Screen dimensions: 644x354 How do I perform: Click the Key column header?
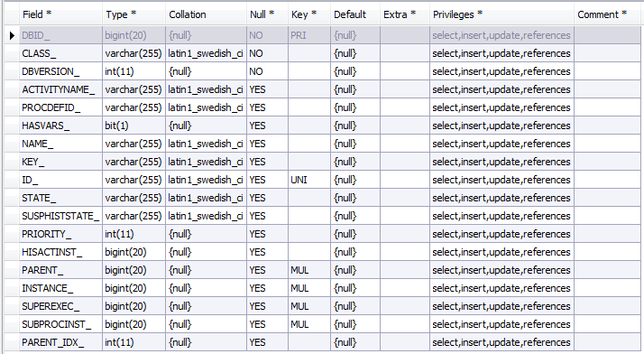[308, 14]
